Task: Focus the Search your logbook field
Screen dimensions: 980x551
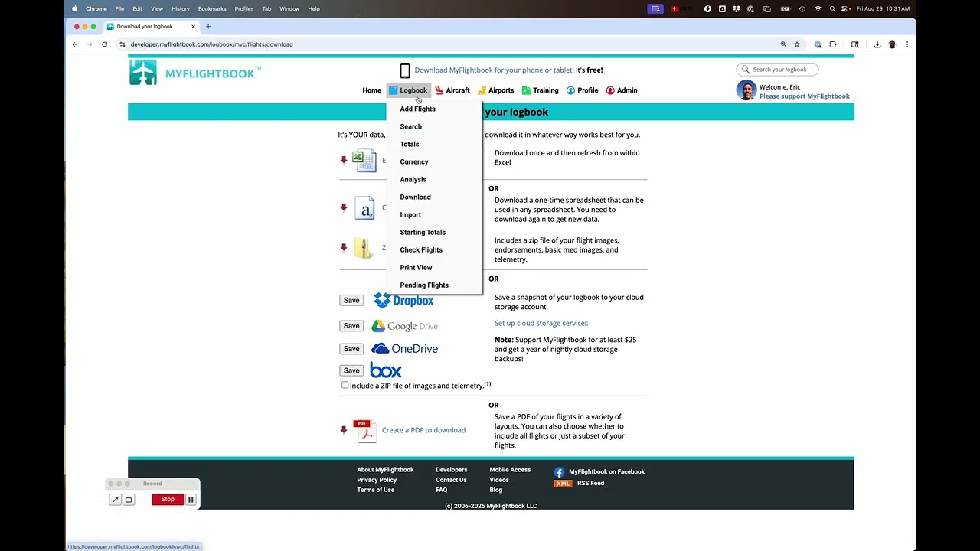Action: (x=777, y=70)
